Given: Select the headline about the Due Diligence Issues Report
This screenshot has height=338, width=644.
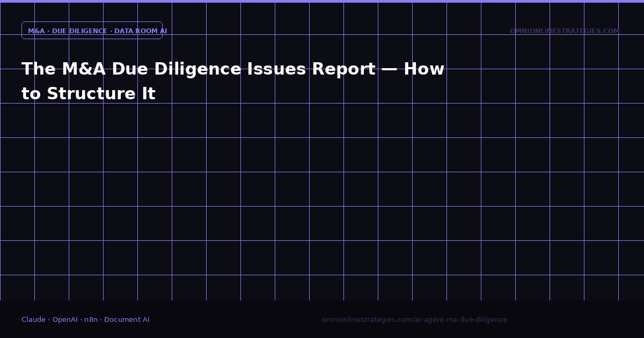Looking at the screenshot, I should pyautogui.click(x=233, y=81).
